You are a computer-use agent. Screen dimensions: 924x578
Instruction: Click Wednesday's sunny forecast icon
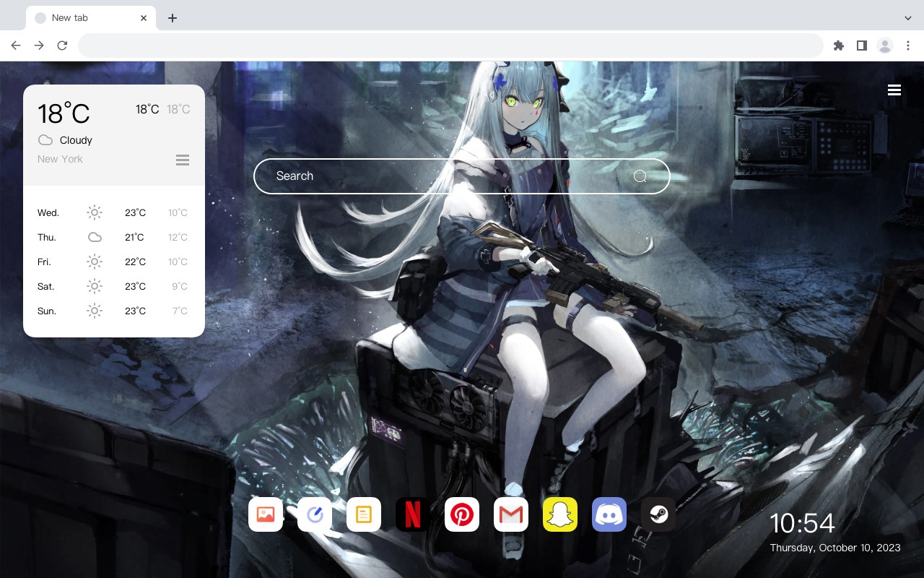tap(95, 212)
